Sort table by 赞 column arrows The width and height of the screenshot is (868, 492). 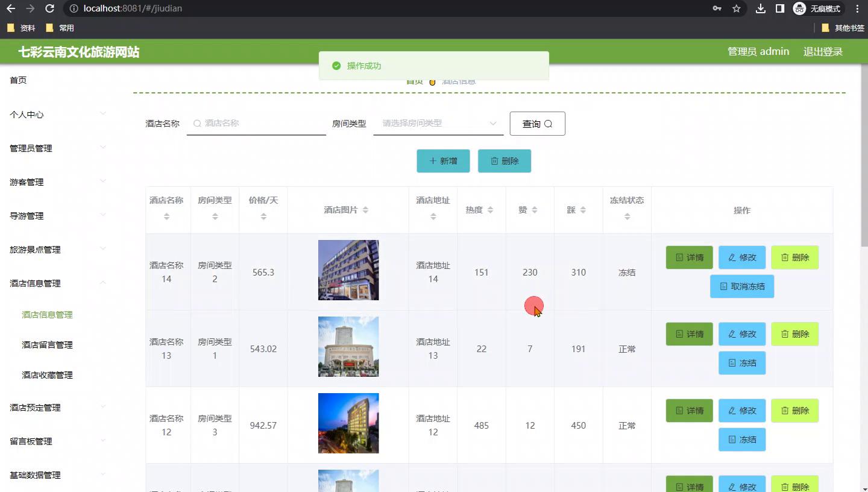(535, 210)
